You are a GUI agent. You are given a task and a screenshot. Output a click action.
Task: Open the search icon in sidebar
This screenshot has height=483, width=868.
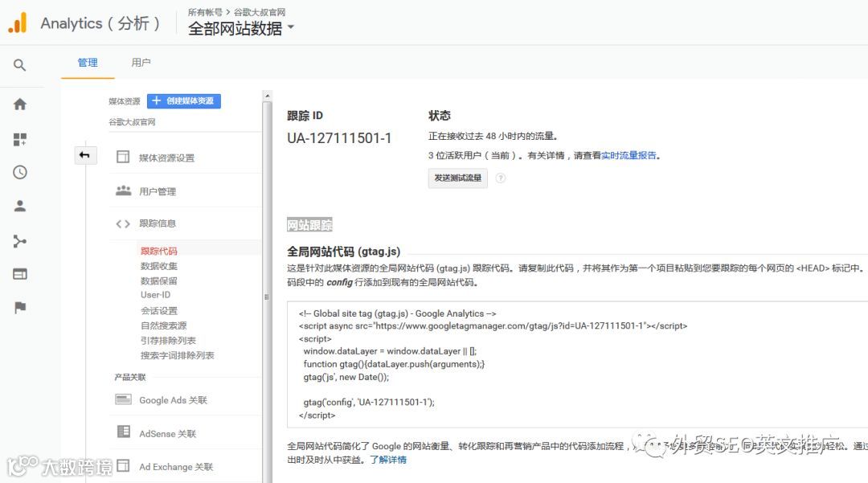[x=19, y=65]
